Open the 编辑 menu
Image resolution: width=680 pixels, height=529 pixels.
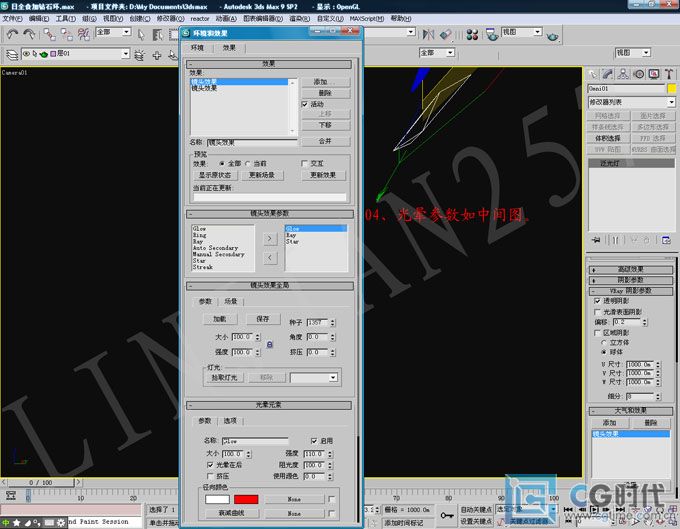tap(39, 19)
